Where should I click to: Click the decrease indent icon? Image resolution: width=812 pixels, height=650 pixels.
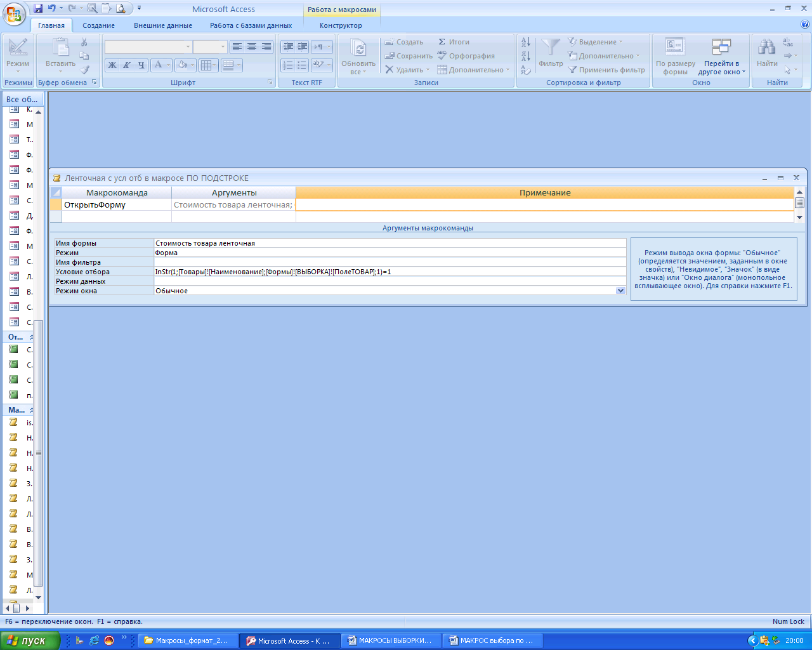point(288,47)
